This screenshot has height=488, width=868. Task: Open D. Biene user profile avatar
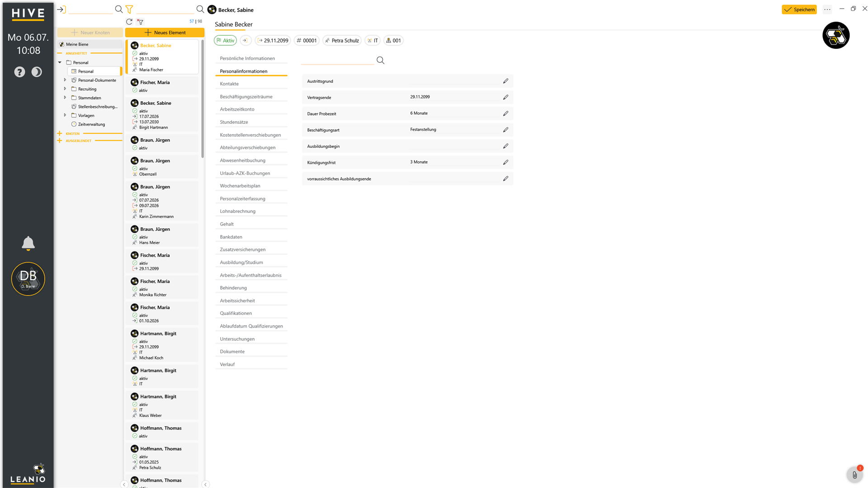[x=28, y=279]
